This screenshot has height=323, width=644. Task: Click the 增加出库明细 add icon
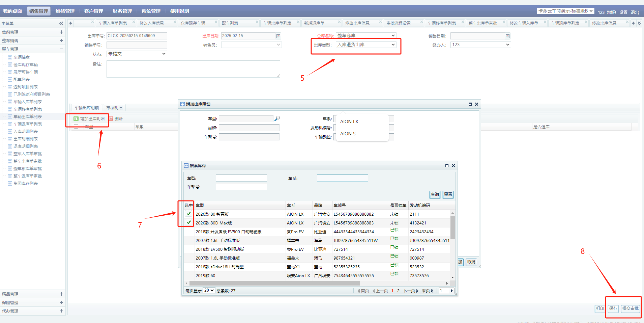[x=76, y=119]
